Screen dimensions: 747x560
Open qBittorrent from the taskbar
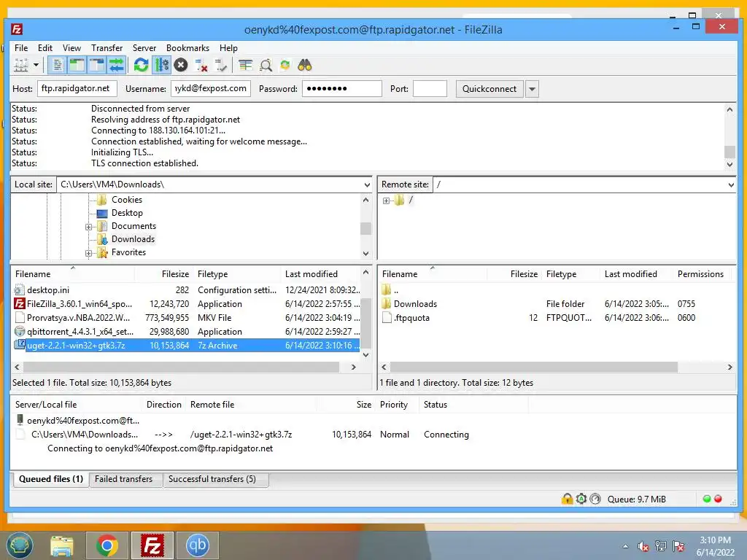pyautogui.click(x=197, y=545)
